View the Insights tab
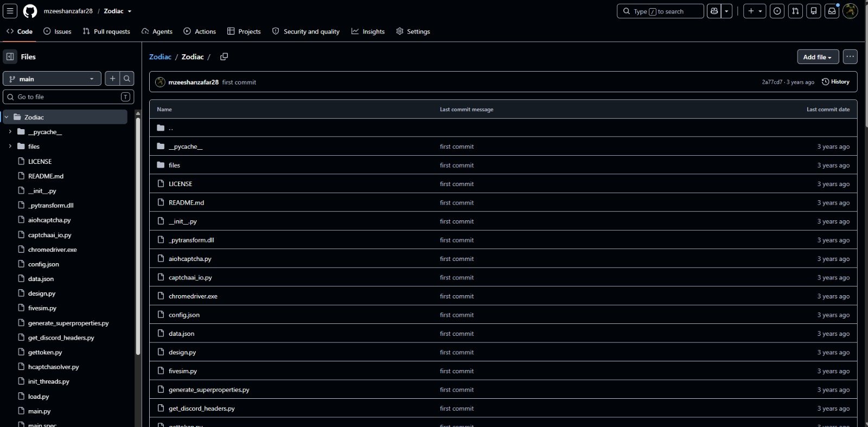Image resolution: width=868 pixels, height=427 pixels. coord(368,31)
